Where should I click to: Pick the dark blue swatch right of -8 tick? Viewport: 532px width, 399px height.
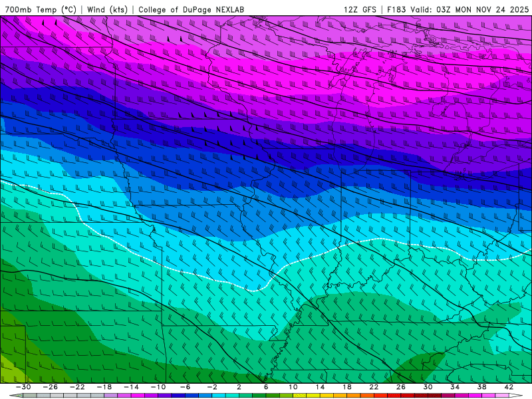point(178,396)
